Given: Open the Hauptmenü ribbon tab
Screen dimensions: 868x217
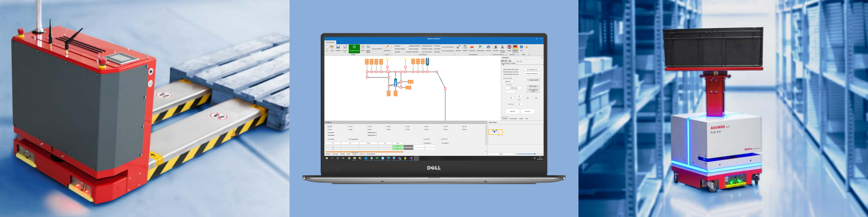Looking at the screenshot, I should (330, 42).
